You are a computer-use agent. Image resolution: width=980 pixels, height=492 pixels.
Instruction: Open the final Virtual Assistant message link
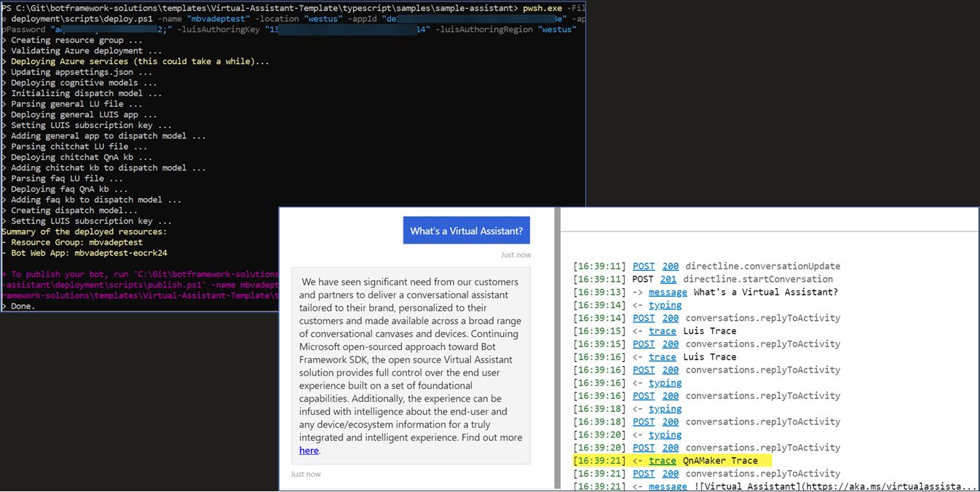tap(668, 486)
